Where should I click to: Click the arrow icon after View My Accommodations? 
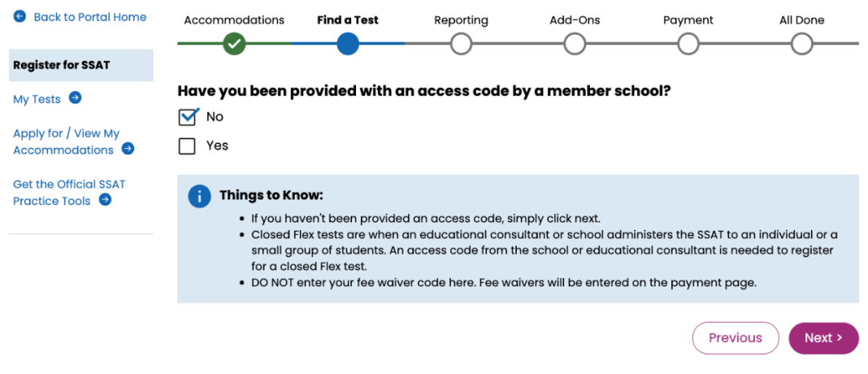click(x=128, y=149)
